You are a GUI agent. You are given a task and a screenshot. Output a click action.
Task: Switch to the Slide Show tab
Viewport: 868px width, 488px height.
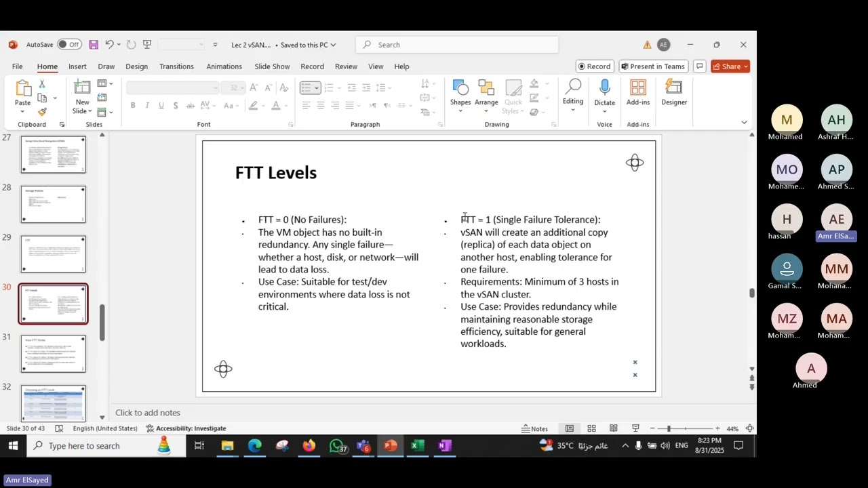coord(272,66)
